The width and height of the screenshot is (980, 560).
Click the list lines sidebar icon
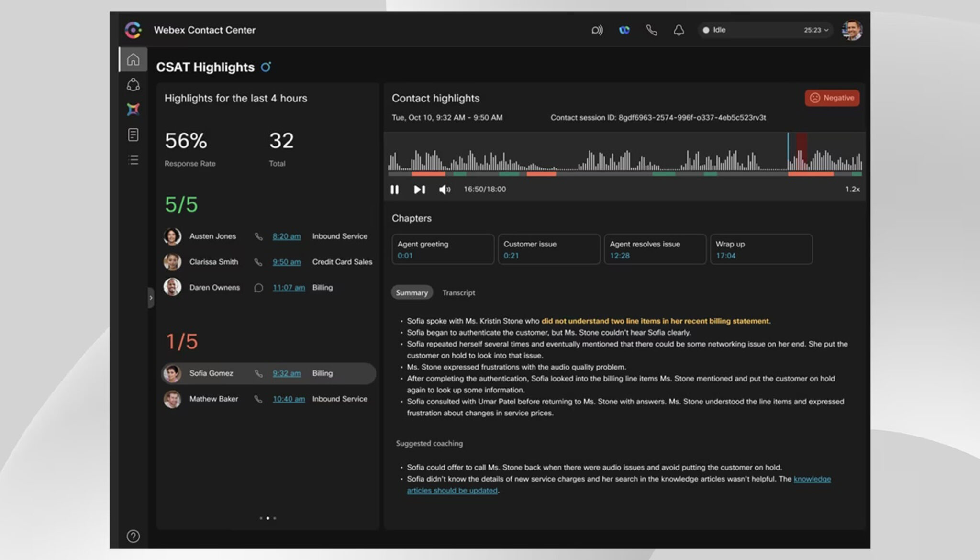(134, 160)
